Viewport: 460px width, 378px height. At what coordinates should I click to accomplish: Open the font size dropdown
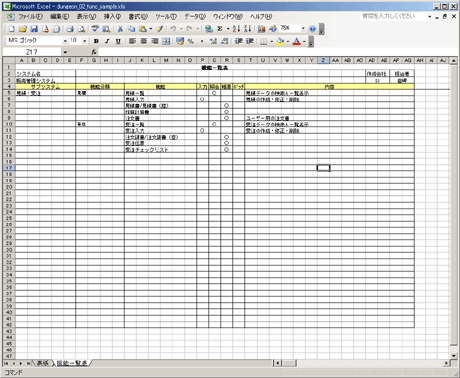[x=85, y=41]
